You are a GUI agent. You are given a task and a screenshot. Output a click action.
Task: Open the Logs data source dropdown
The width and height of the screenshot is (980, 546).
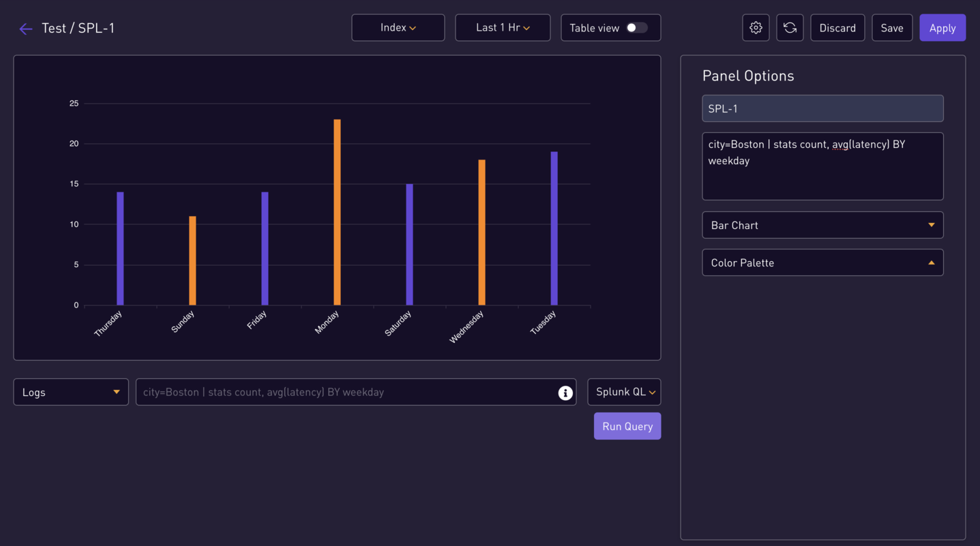tap(71, 392)
